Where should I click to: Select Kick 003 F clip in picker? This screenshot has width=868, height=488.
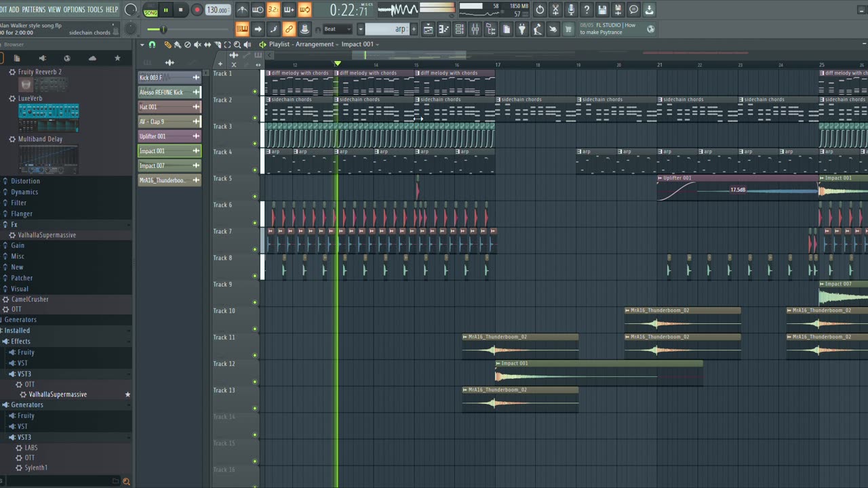(170, 77)
